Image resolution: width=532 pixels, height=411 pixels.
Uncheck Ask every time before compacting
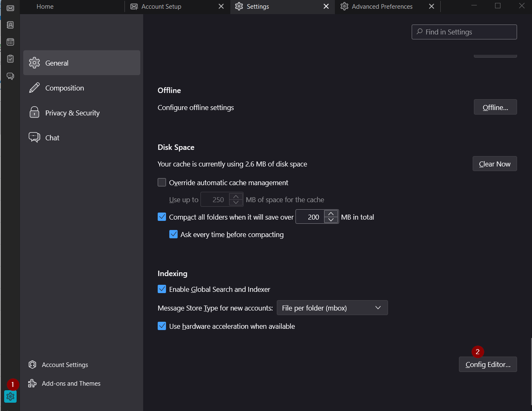[x=173, y=235]
